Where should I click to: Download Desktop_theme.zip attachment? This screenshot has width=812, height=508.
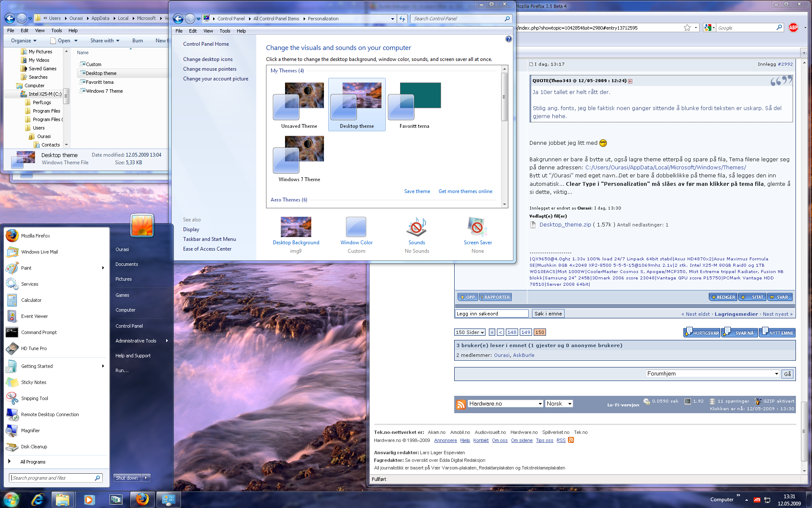(x=565, y=225)
